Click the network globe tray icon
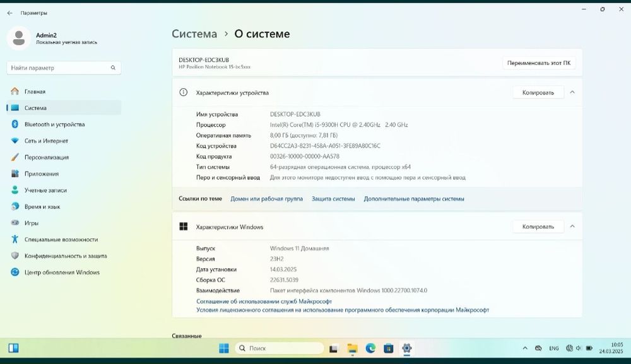Image resolution: width=631 pixels, height=364 pixels. [x=569, y=348]
